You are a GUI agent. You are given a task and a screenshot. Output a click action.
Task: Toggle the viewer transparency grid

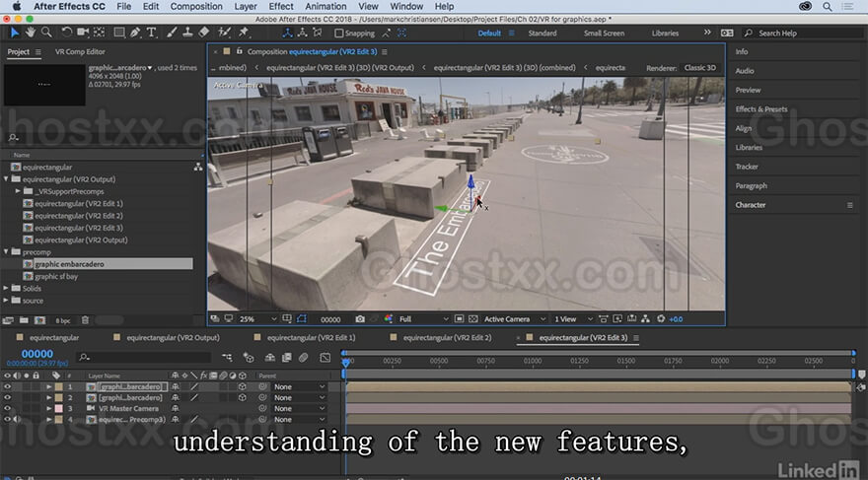point(473,319)
